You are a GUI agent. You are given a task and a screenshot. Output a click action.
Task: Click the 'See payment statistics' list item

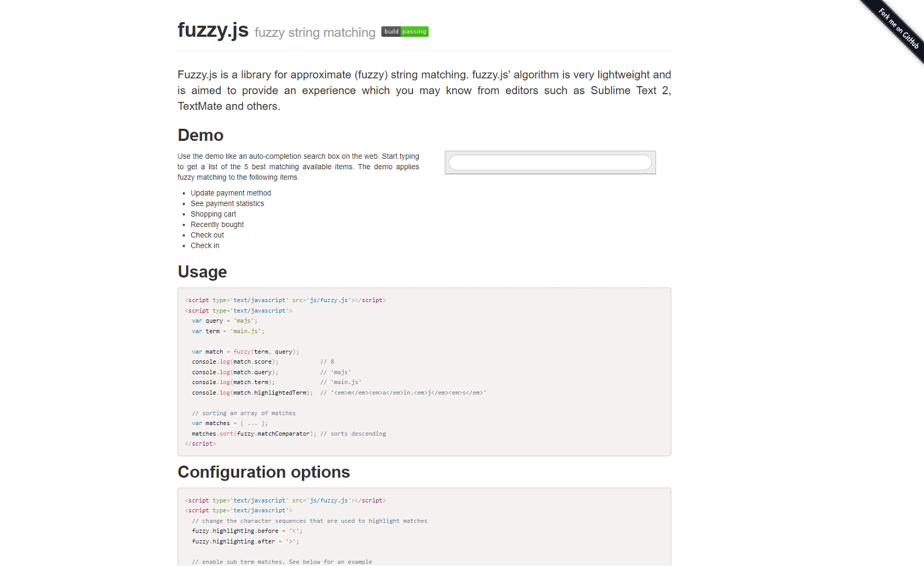point(228,203)
